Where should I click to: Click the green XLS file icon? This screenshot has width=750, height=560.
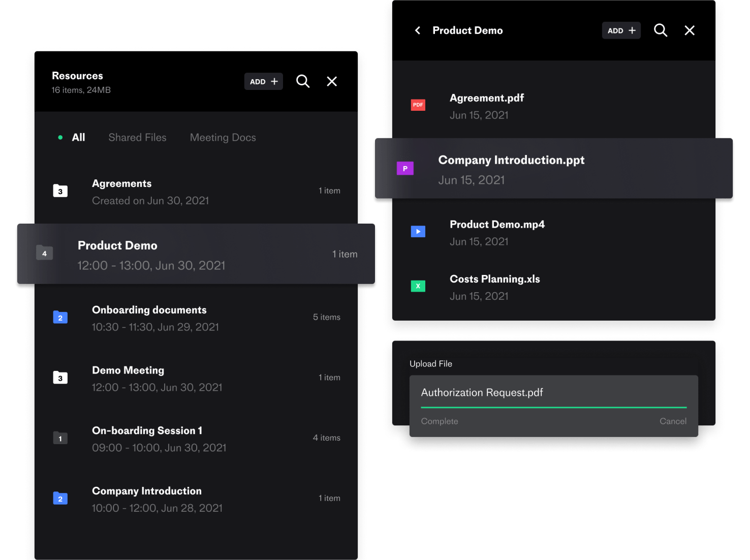coord(418,286)
